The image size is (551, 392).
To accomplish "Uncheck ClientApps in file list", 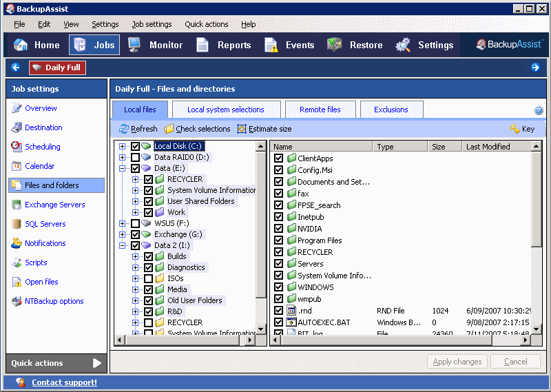I will [x=279, y=158].
